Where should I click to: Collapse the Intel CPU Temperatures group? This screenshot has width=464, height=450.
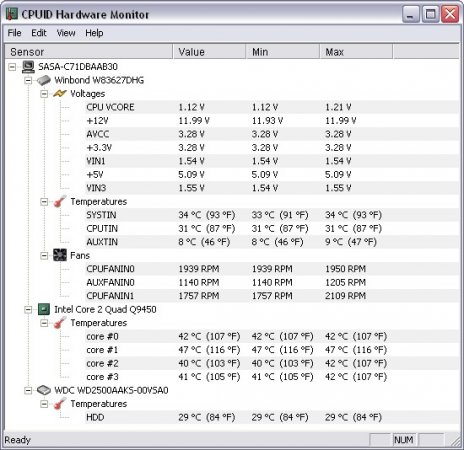[44, 323]
